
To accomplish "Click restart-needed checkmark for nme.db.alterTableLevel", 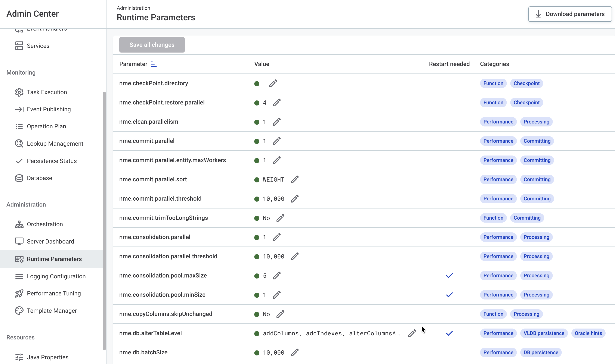I will click(x=449, y=333).
